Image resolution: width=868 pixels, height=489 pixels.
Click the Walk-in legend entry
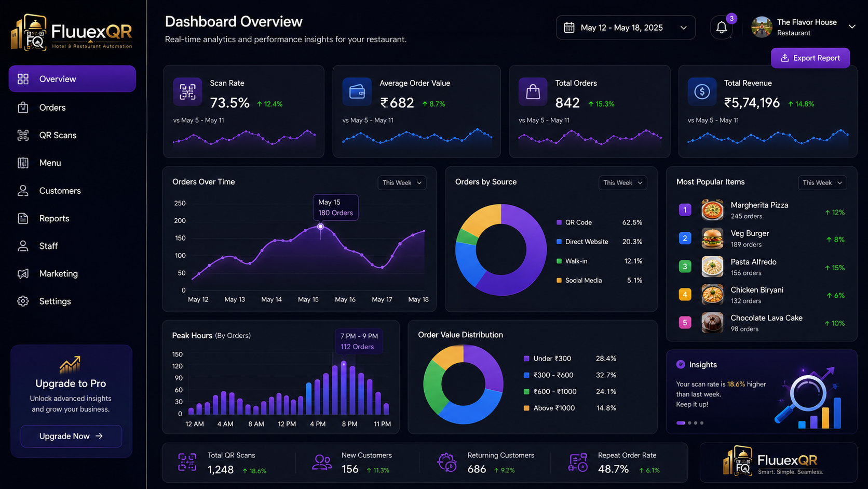599,261
